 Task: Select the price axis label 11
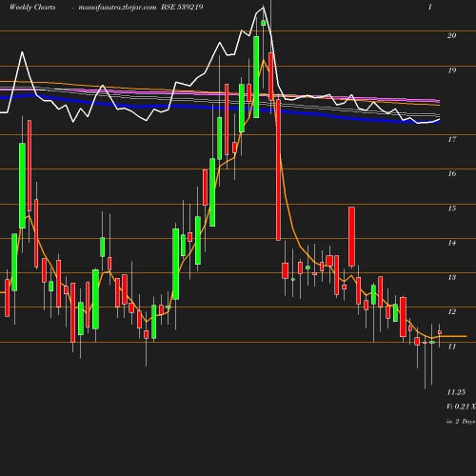click(x=452, y=347)
